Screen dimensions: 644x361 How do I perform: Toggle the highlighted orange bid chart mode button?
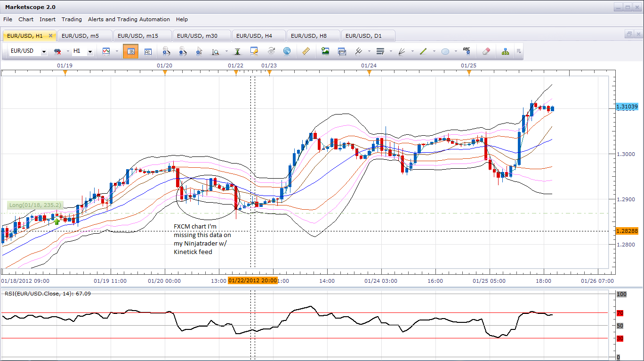tap(130, 51)
